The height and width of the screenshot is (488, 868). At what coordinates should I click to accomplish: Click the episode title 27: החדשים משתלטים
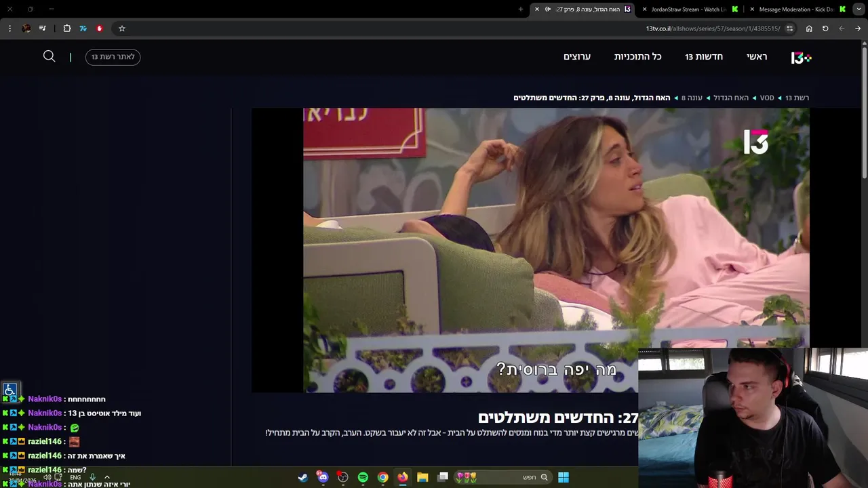558,418
